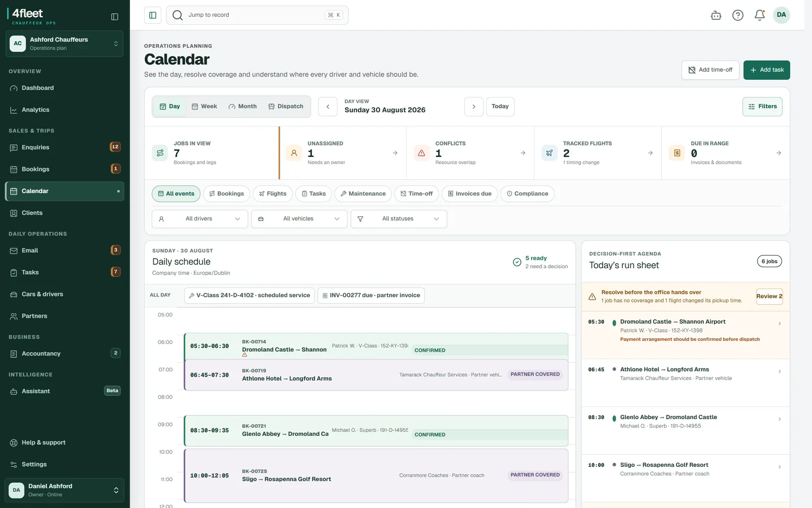Image resolution: width=812 pixels, height=508 pixels.
Task: Open Due In Range card arrow
Action: pos(779,153)
